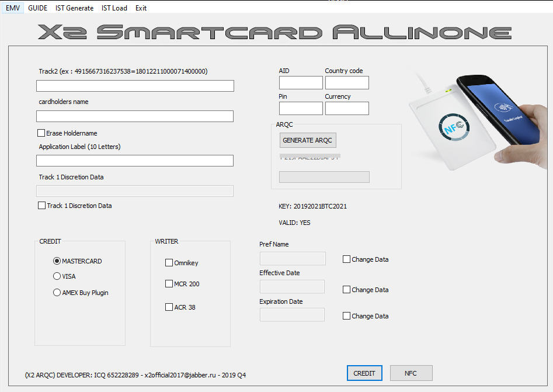This screenshot has height=392, width=553.
Task: Focus the Application Label input box
Action: 135,161
